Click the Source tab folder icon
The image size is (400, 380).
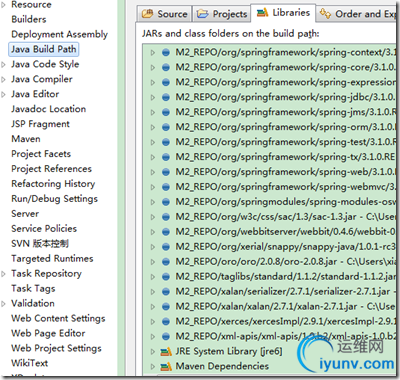(x=147, y=14)
